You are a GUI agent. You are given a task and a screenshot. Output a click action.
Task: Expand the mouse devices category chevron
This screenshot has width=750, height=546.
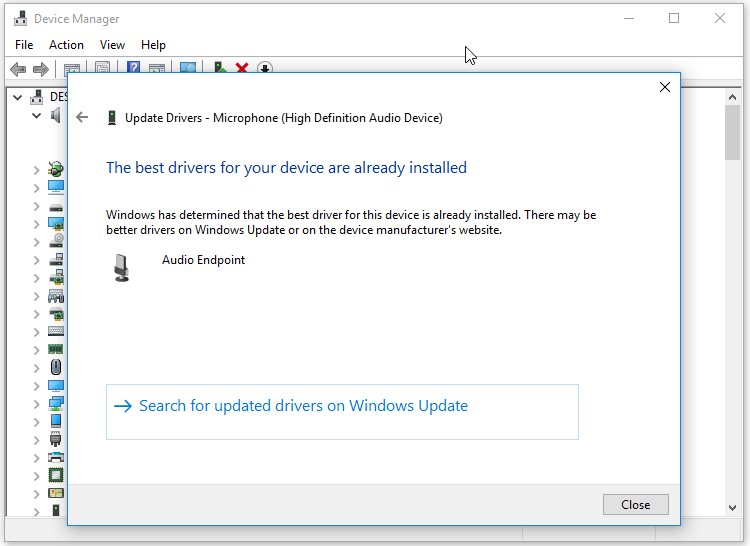click(x=36, y=368)
